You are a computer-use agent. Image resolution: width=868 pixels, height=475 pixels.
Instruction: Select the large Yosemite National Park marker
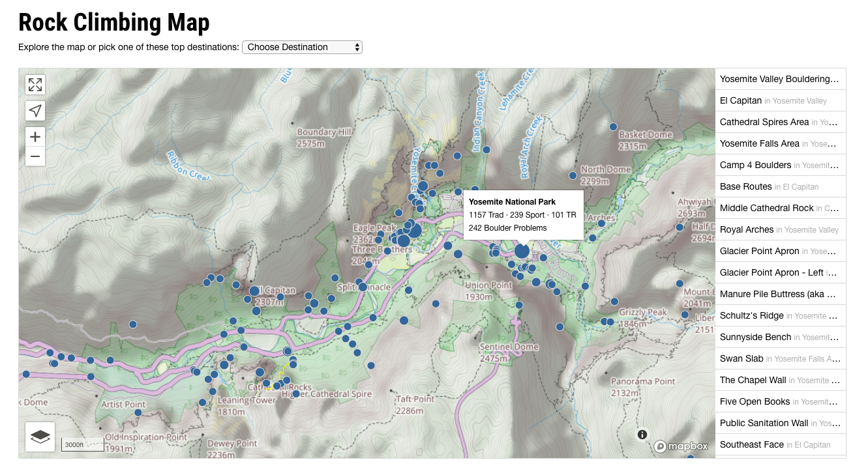[522, 251]
